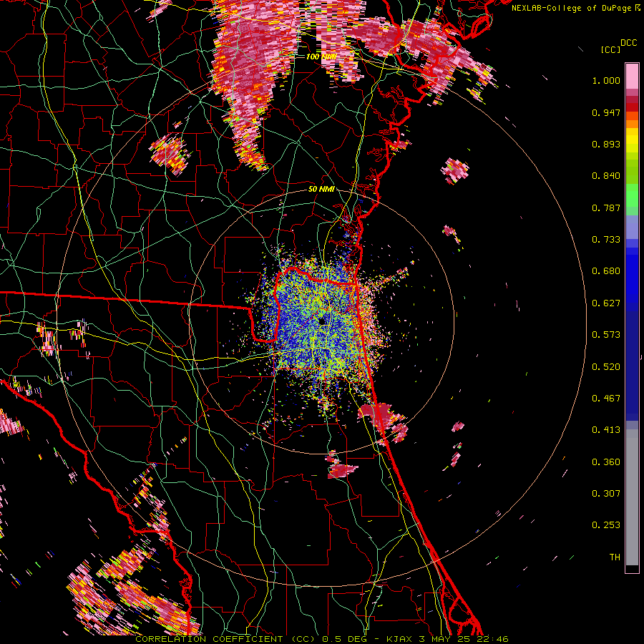Click the 50 NMI range ring label
Viewport: 644px width, 644px height.
[321, 190]
